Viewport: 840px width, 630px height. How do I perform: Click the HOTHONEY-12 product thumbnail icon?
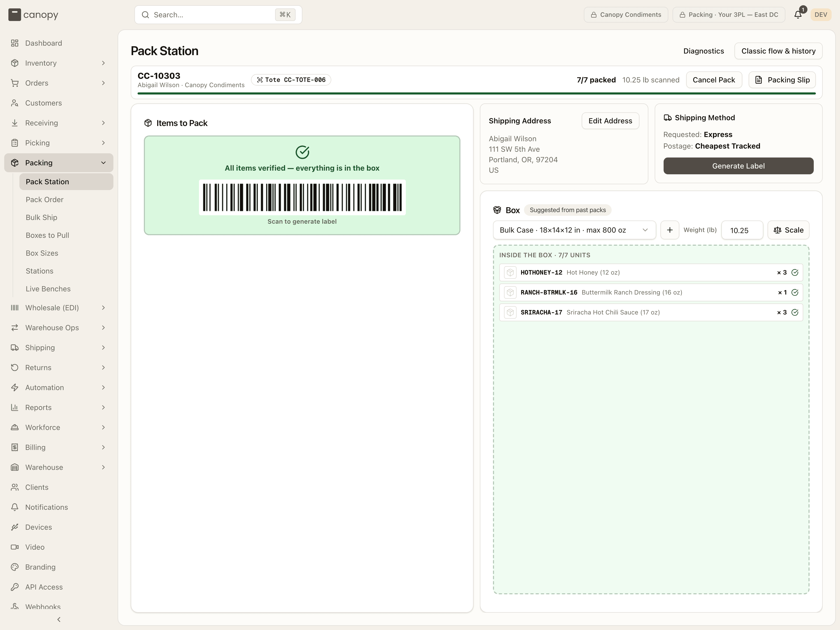(x=510, y=273)
